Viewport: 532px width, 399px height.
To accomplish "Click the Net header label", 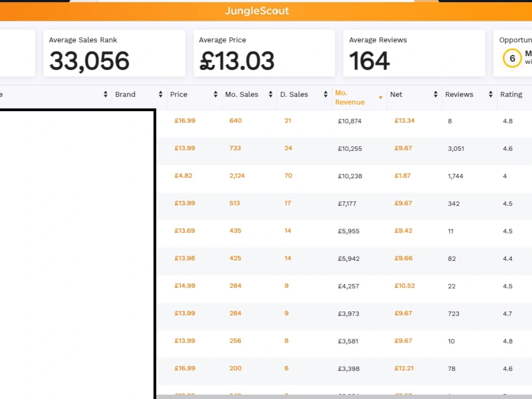I will click(x=396, y=94).
